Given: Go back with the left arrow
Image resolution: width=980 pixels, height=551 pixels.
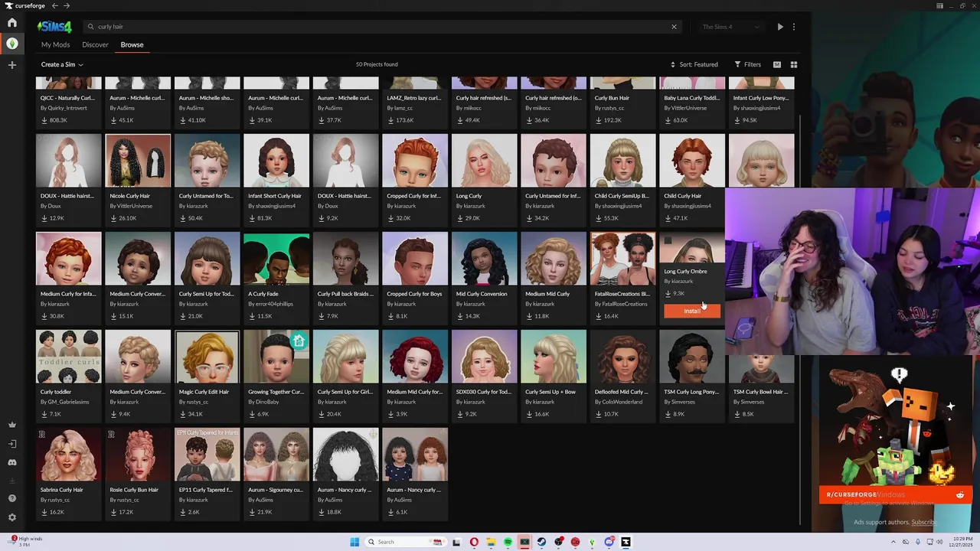Looking at the screenshot, I should [x=54, y=5].
